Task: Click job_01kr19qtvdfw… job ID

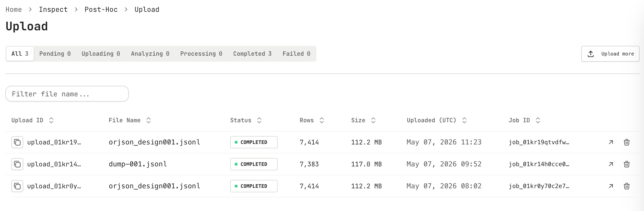Action: click(539, 142)
